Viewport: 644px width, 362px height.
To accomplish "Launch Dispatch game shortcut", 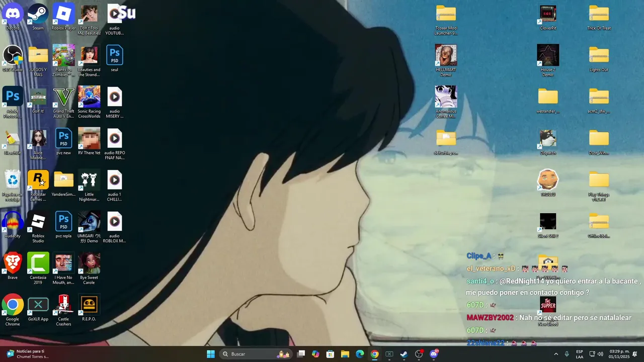I will point(548,142).
